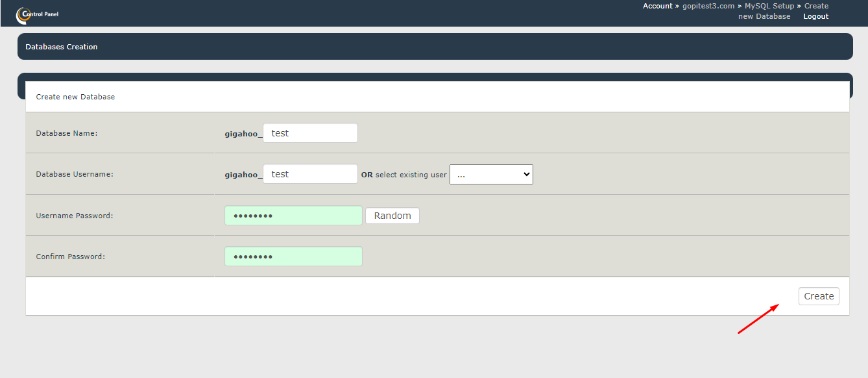The width and height of the screenshot is (868, 378).
Task: Focus the Database Name input field
Action: tap(310, 133)
